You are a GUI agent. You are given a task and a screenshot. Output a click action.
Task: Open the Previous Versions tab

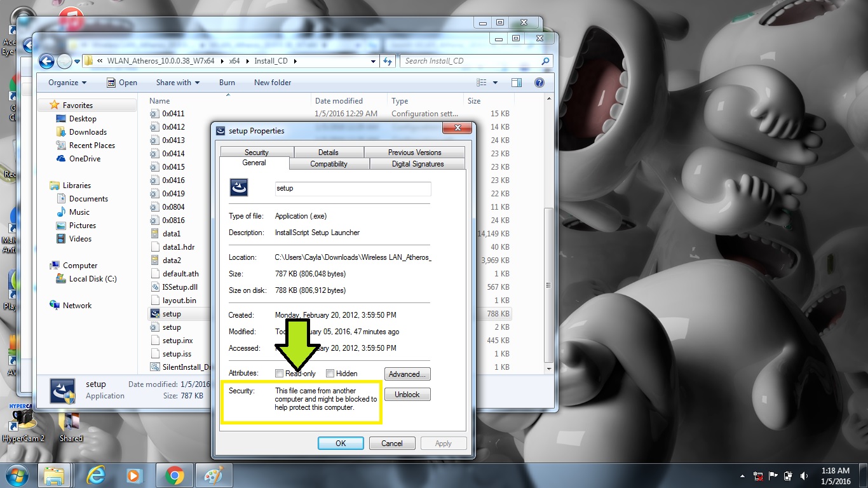coord(414,152)
